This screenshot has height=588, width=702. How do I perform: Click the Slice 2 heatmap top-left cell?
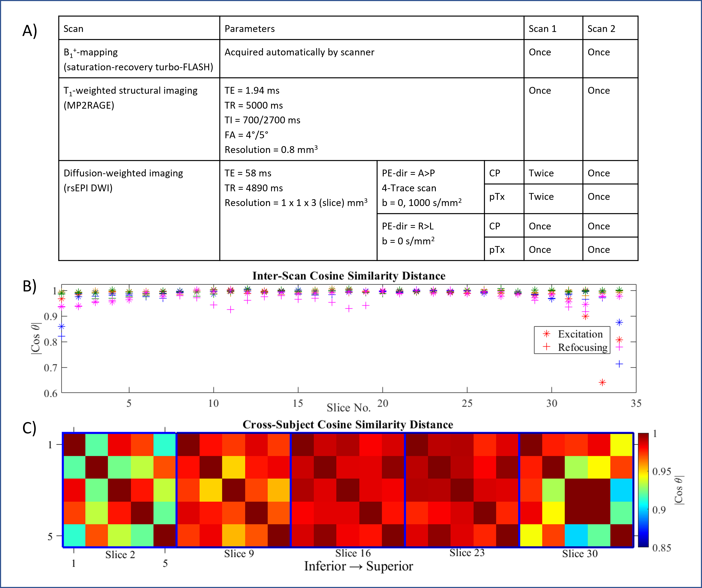point(74,445)
